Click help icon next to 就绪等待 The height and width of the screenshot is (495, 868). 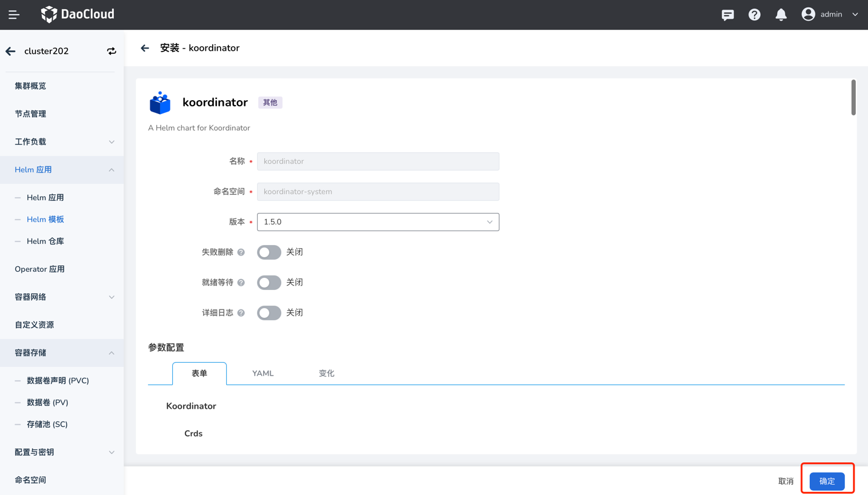(241, 283)
